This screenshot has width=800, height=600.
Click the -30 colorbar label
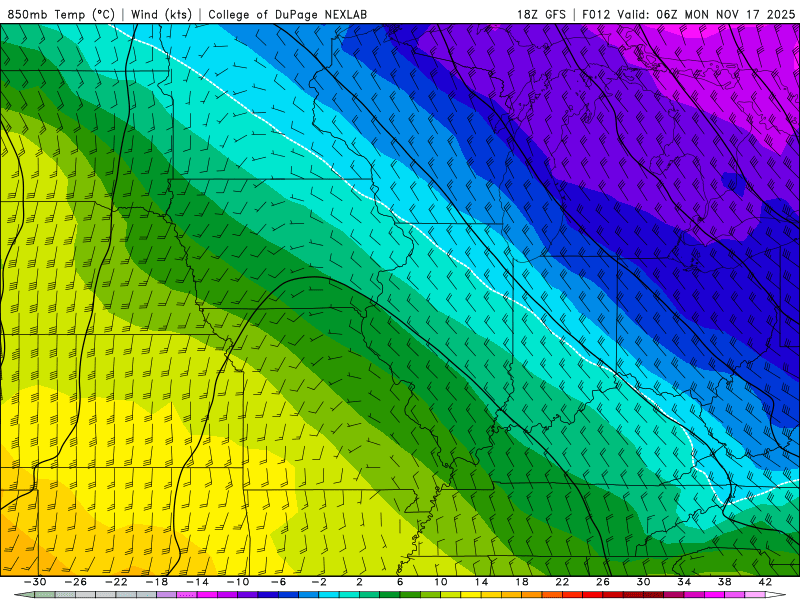coord(35,582)
